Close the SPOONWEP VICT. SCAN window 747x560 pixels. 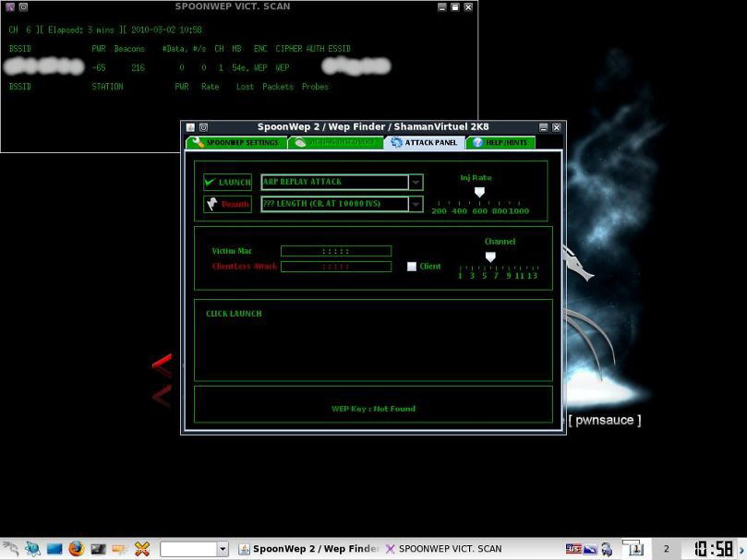coord(468,6)
